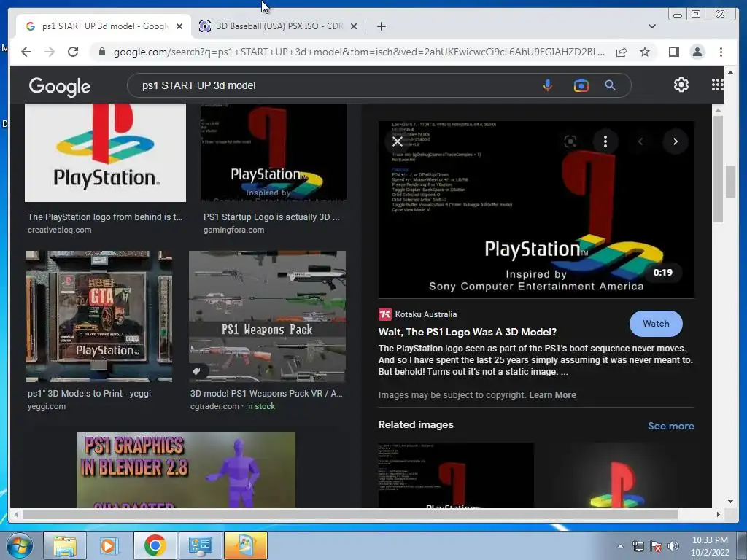Reload the current page

click(x=73, y=52)
